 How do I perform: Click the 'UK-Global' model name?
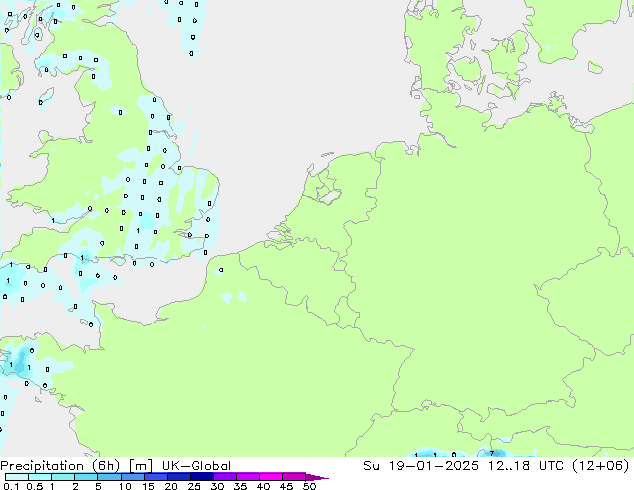coord(196,466)
